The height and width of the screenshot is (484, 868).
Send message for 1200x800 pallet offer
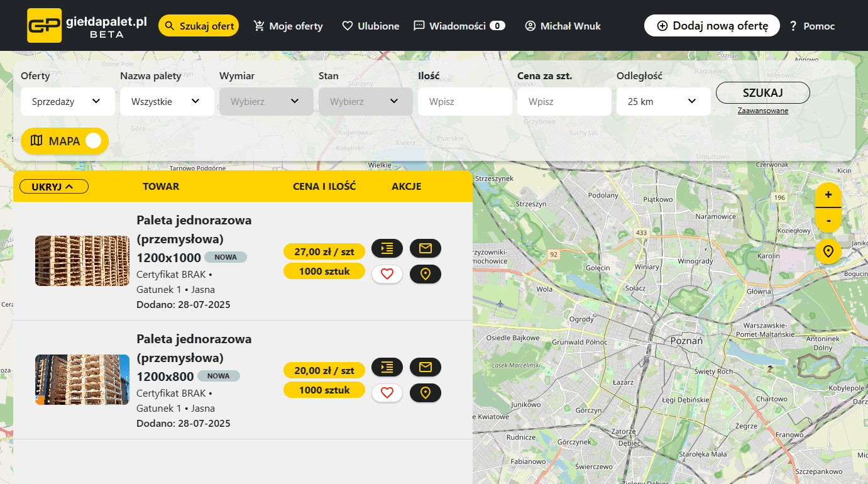pyautogui.click(x=426, y=367)
